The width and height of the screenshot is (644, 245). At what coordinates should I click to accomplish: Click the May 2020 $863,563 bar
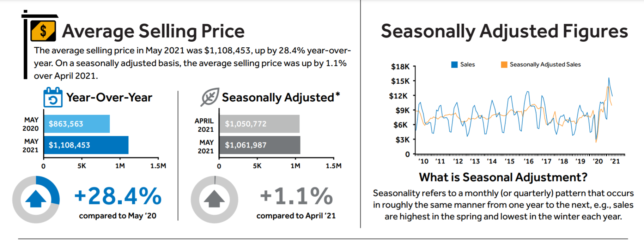[77, 124]
